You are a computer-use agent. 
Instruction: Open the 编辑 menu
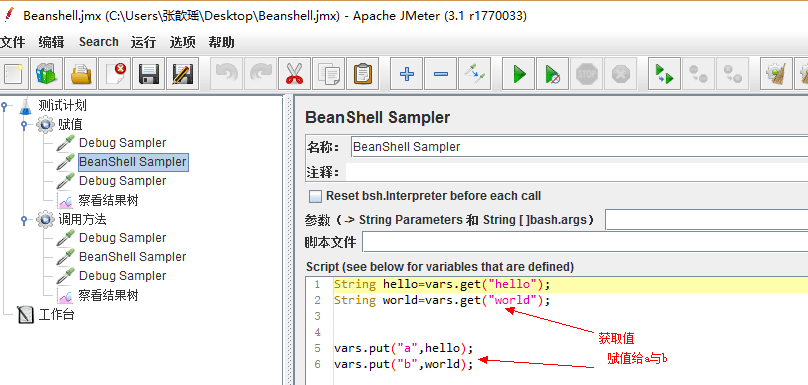coord(51,42)
